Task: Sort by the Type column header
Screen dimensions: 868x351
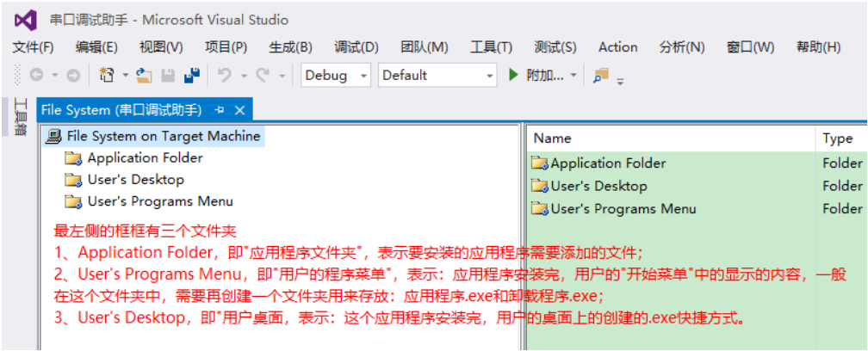Action: (840, 139)
